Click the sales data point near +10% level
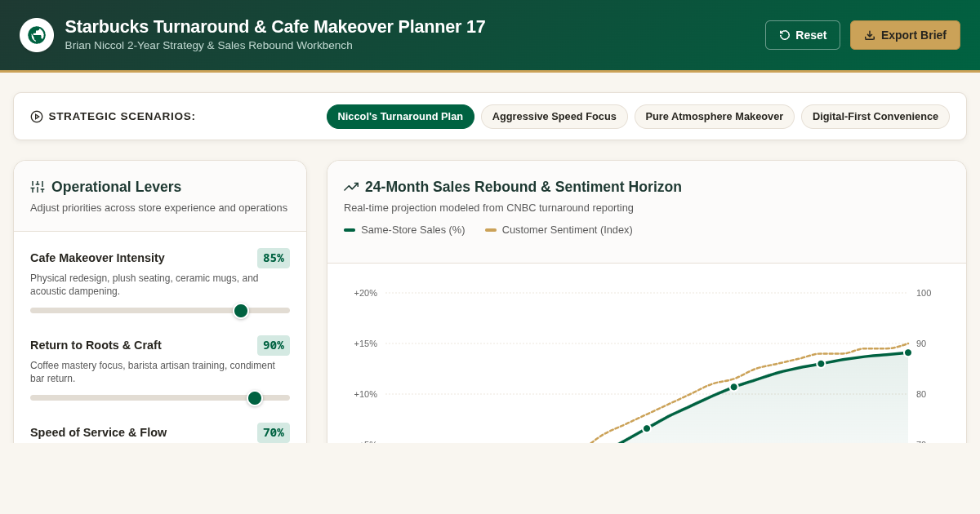 [x=734, y=387]
